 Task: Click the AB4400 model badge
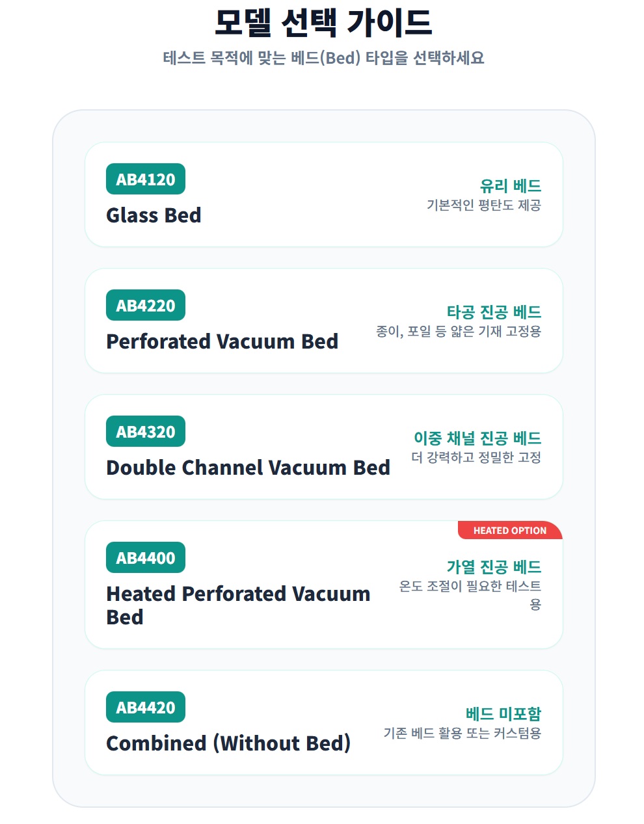point(146,558)
